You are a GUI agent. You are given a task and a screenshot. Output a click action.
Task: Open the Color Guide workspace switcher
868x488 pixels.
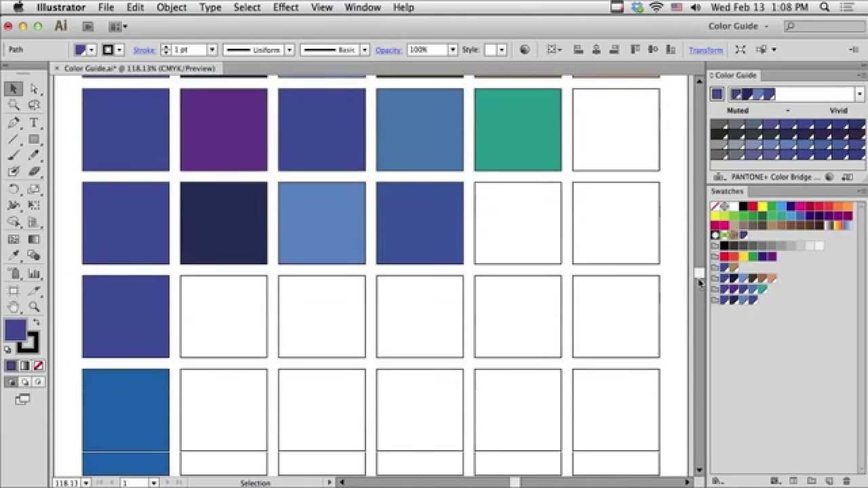click(x=738, y=26)
